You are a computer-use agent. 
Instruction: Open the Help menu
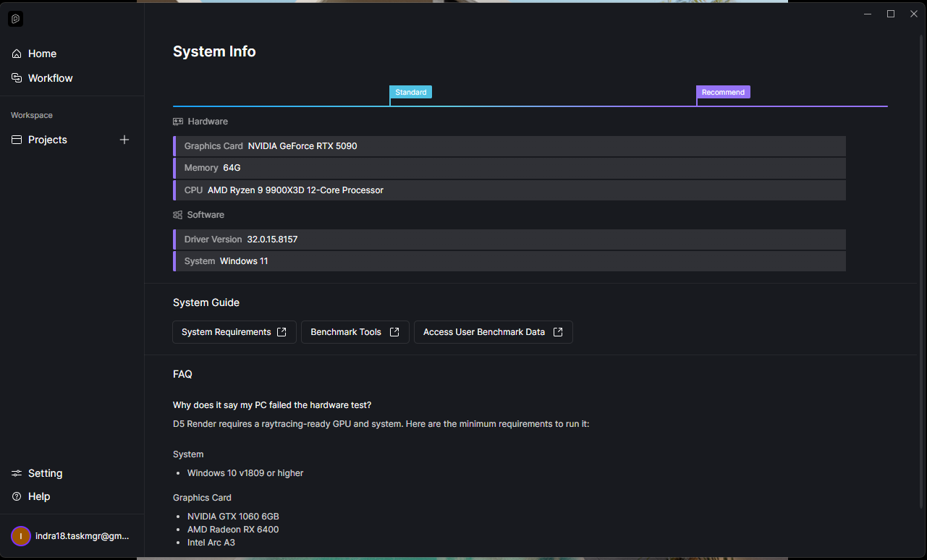(39, 496)
